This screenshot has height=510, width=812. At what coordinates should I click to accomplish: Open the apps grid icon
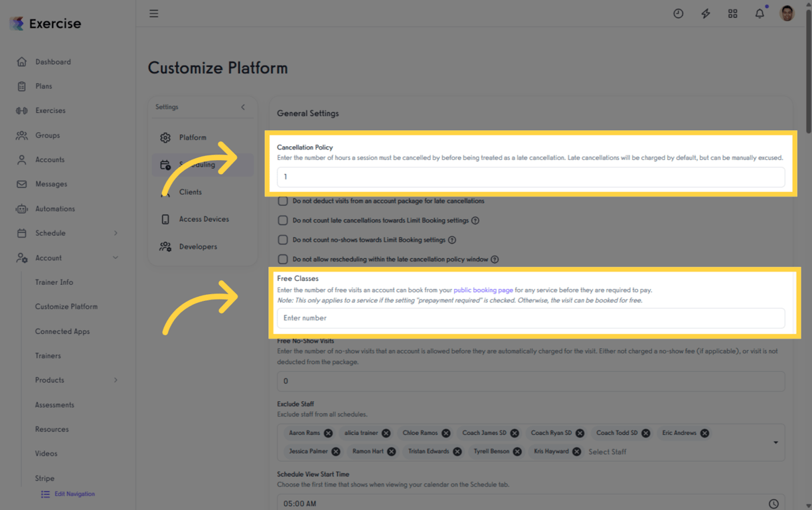tap(732, 13)
